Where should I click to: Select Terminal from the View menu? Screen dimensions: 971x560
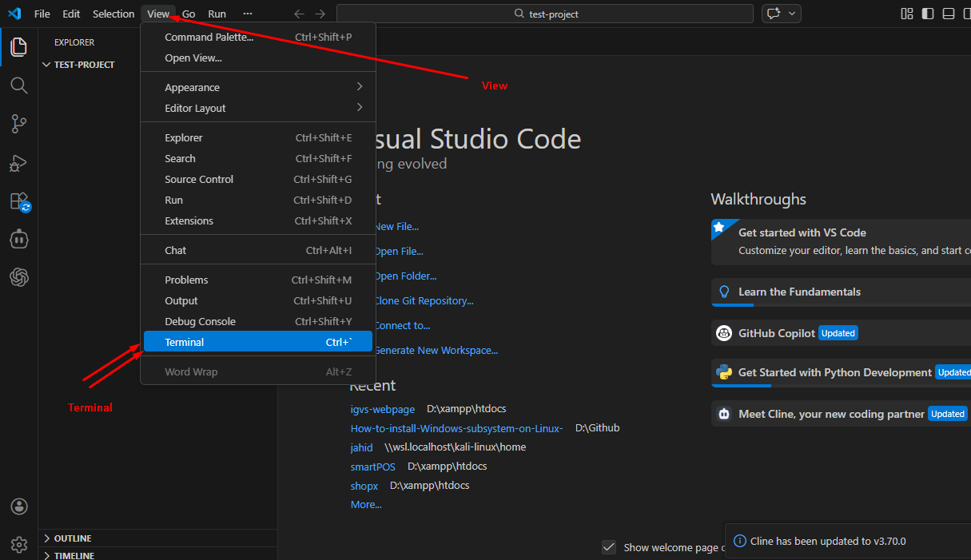(257, 342)
